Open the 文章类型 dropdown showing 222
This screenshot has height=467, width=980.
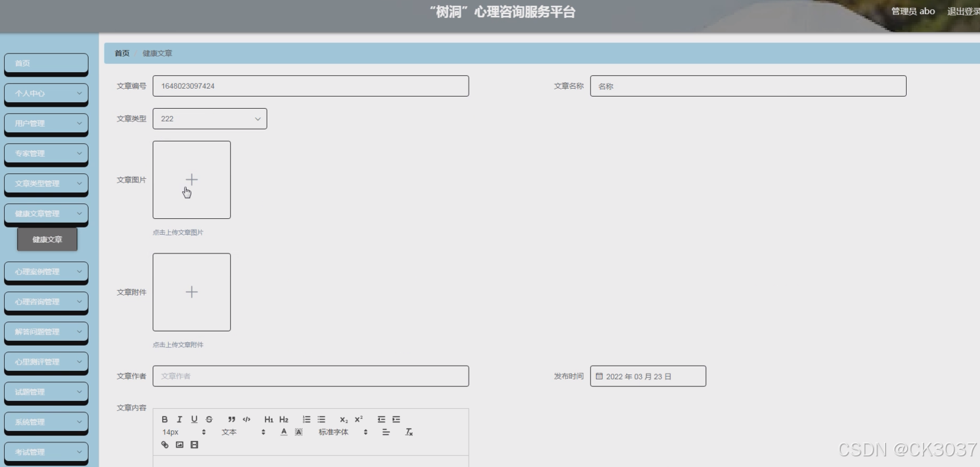[209, 118]
